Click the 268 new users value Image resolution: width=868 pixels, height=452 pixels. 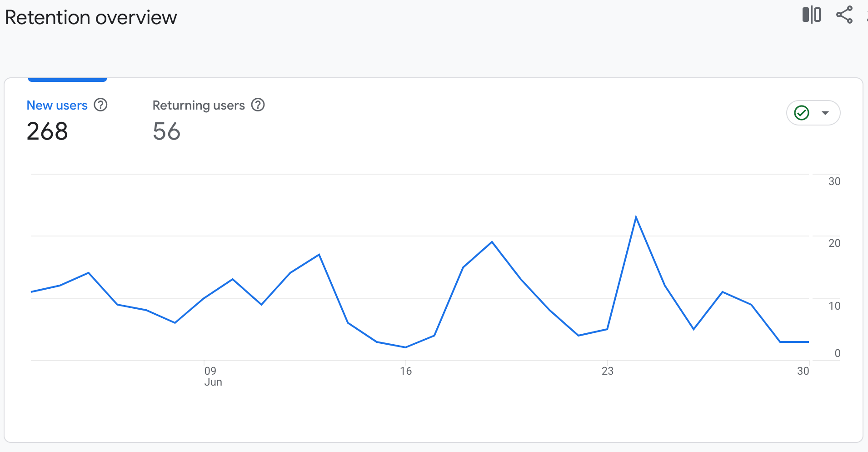tap(47, 131)
